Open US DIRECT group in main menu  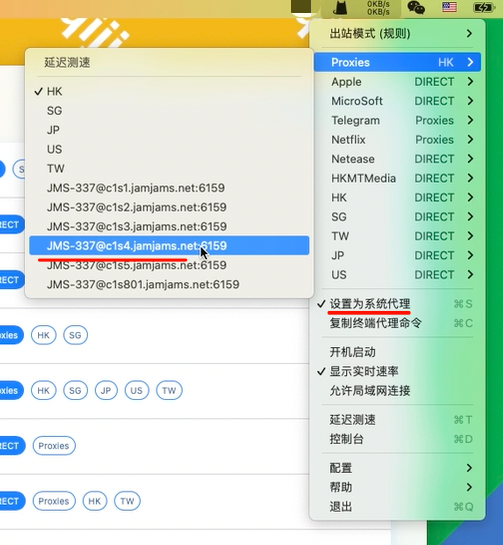point(397,275)
